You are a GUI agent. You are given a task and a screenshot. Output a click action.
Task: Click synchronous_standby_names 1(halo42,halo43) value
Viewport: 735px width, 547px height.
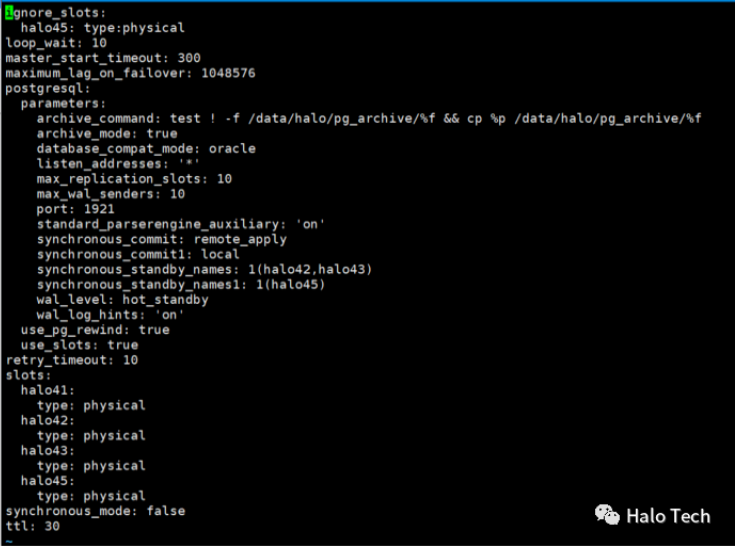pos(310,270)
